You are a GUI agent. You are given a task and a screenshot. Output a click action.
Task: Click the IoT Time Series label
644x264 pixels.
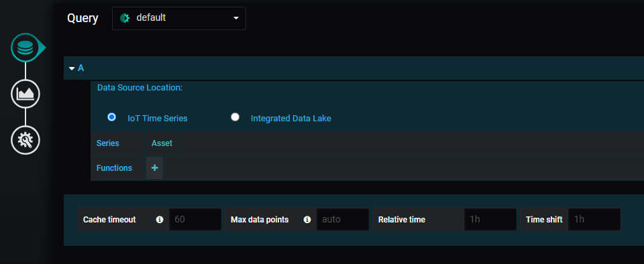pos(157,118)
